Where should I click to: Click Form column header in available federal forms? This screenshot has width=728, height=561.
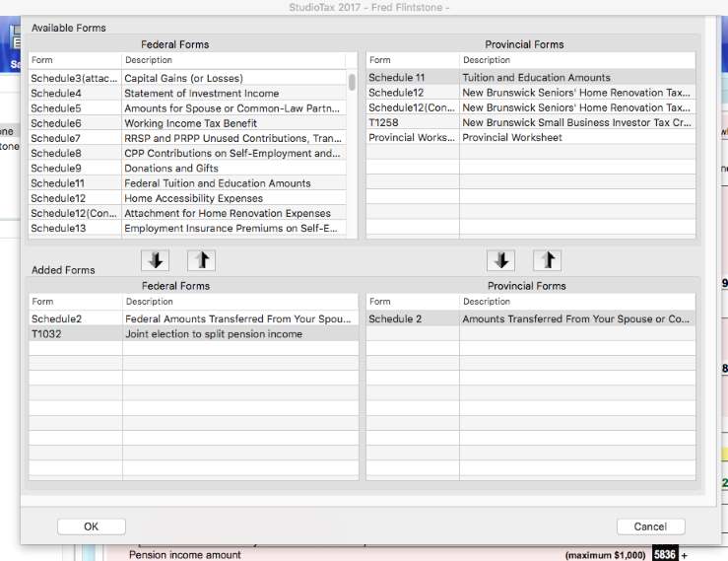pyautogui.click(x=74, y=60)
